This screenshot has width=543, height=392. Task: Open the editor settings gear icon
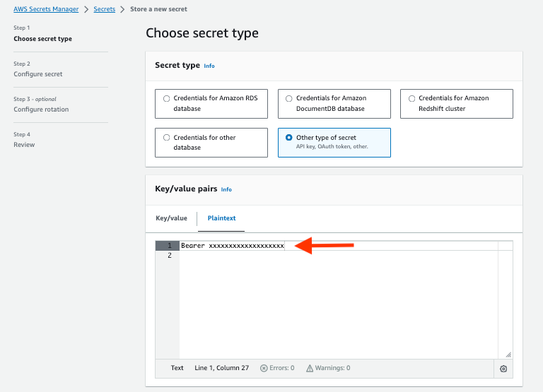503,369
